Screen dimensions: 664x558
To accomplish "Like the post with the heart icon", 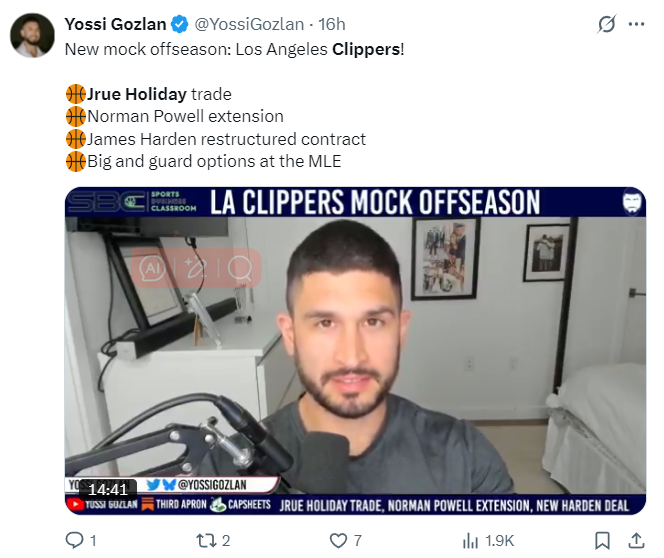I will coord(338,541).
